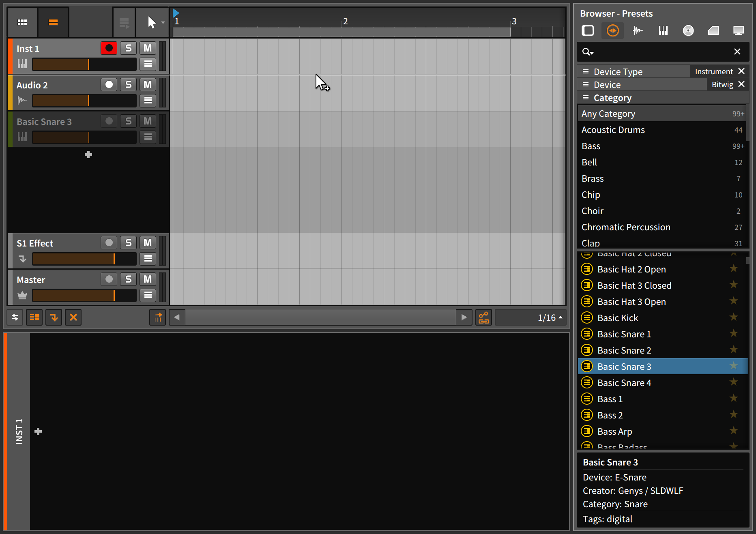756x534 pixels.
Task: Click the add track plus icon
Action: [x=88, y=154]
